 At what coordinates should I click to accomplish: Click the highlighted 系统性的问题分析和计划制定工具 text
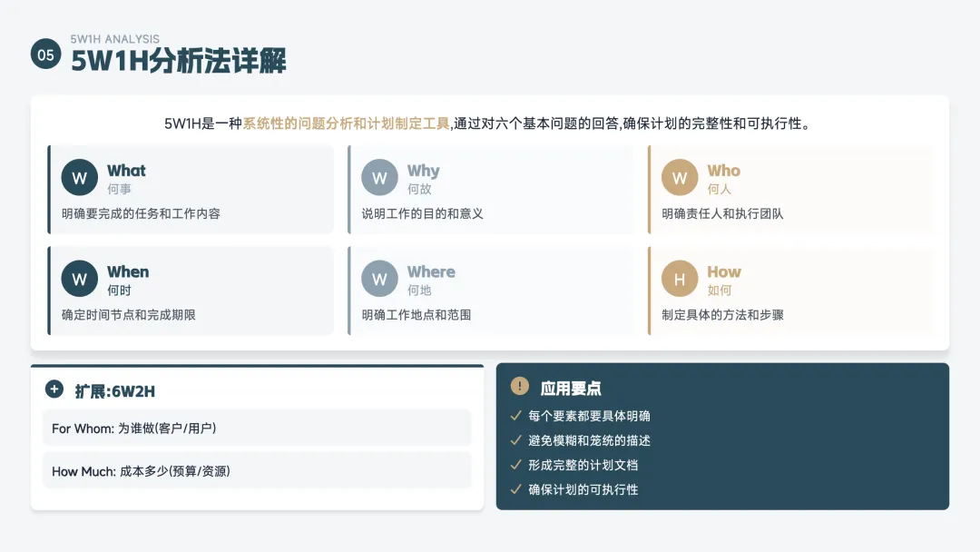[x=346, y=123]
